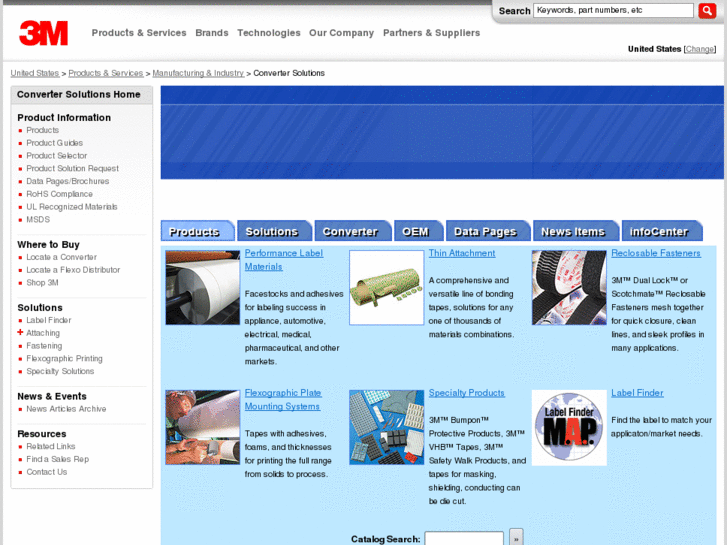Open Thin Attachment title link
This screenshot has height=545, width=727.
(462, 253)
